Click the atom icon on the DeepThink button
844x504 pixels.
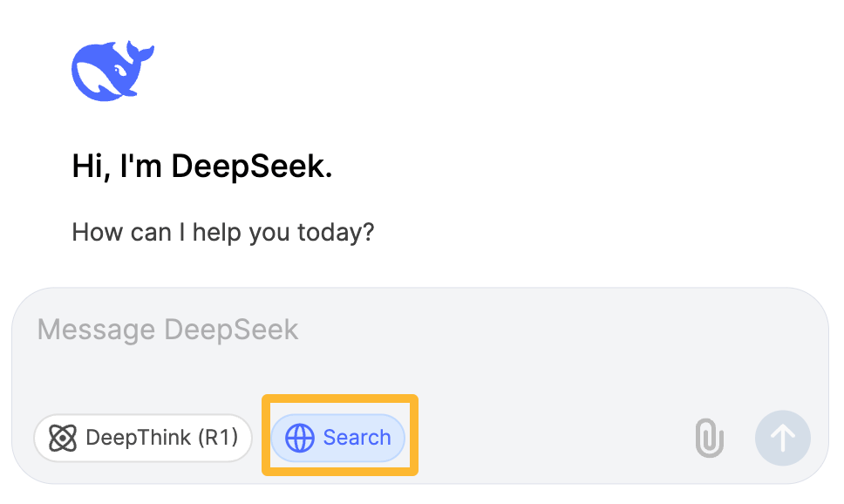click(61, 438)
